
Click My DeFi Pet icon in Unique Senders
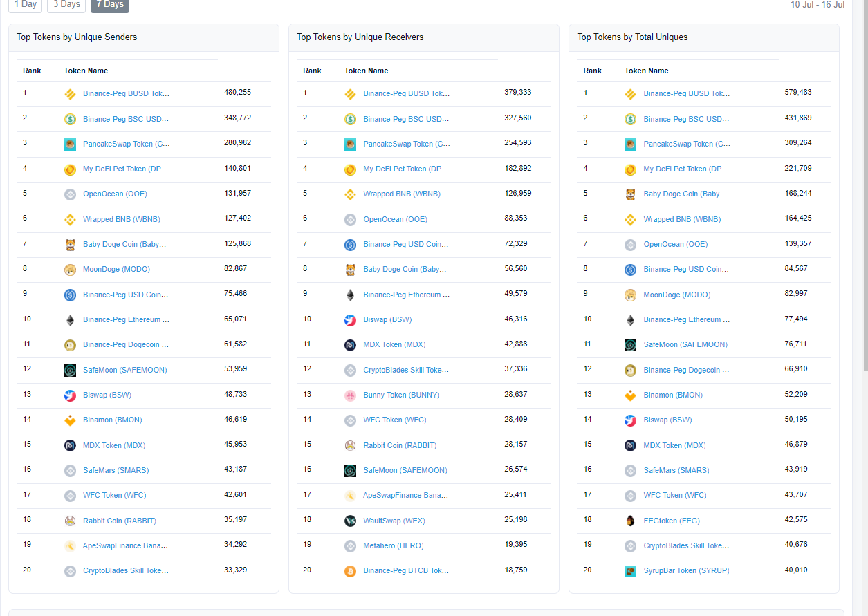[70, 169]
